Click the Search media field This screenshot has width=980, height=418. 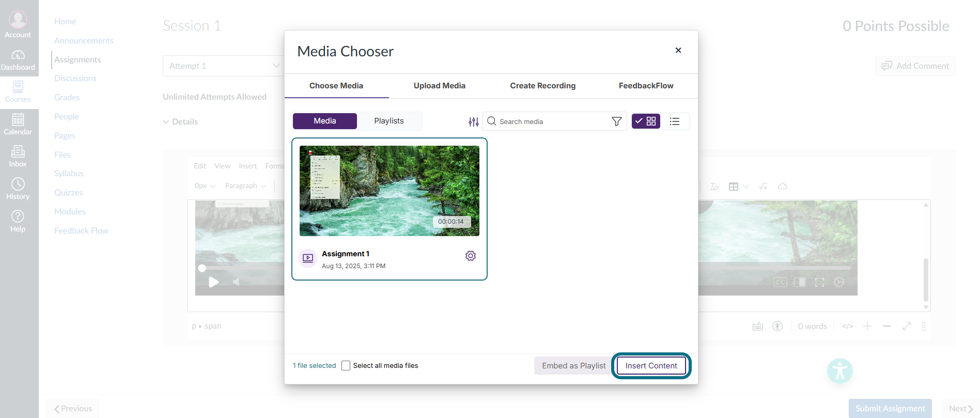pos(554,121)
